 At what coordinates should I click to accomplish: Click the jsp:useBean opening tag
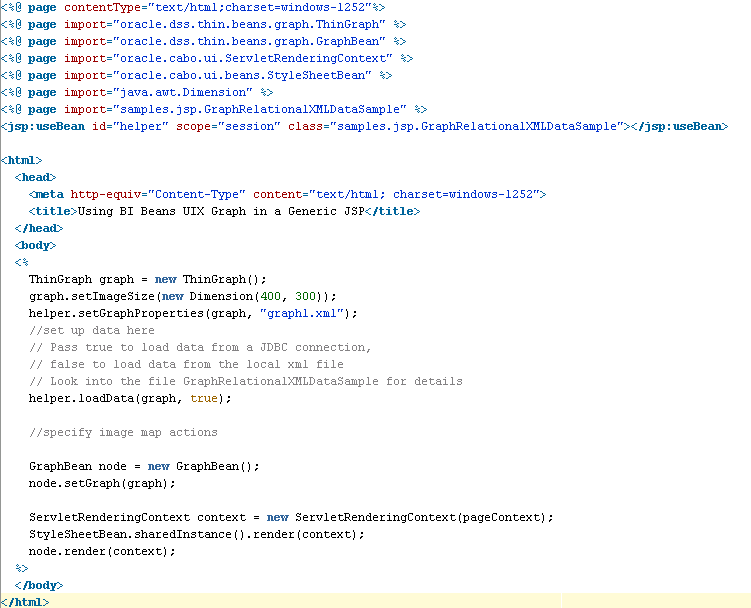pyautogui.click(x=315, y=126)
